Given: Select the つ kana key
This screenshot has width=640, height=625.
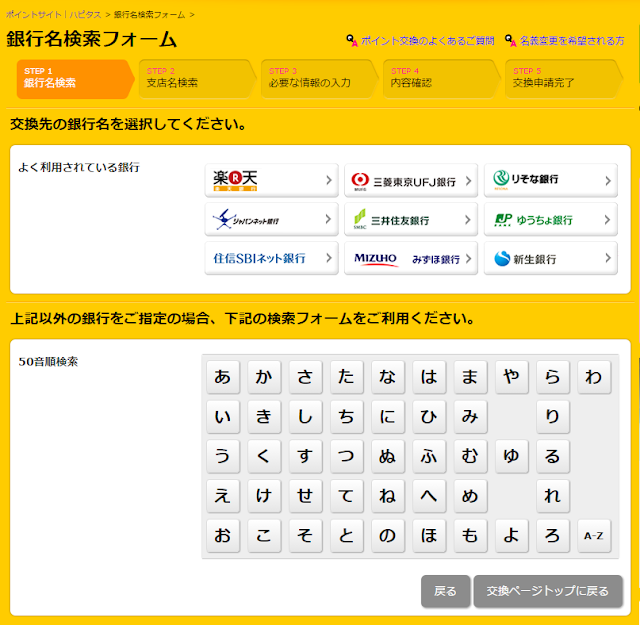Looking at the screenshot, I should [x=347, y=456].
